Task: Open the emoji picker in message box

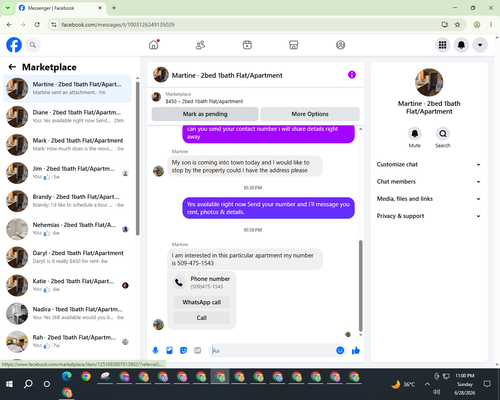Action: click(340, 350)
